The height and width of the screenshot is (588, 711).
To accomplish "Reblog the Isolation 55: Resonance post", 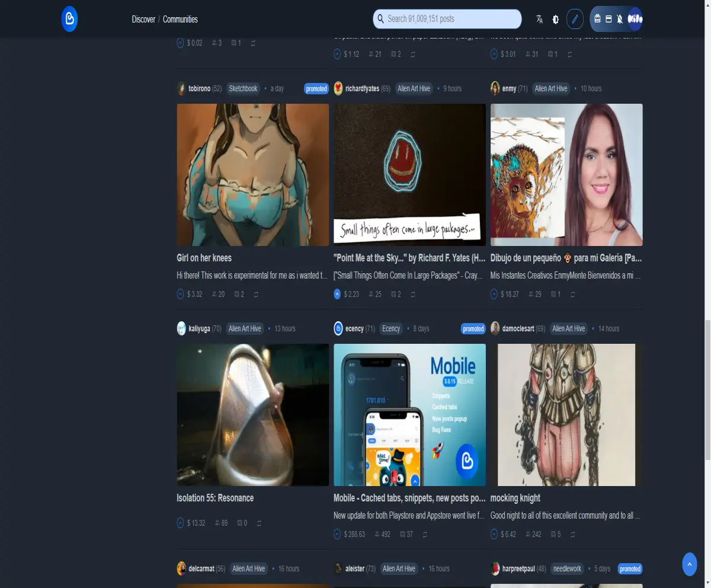I will (x=259, y=523).
